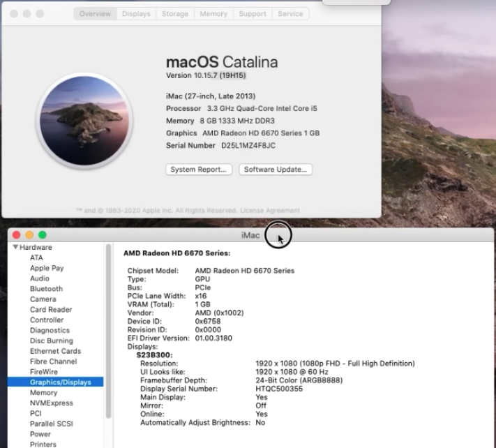
Task: Click the 3.3 GHz Quad-Core Intel Core i5 text
Action: tap(262, 109)
